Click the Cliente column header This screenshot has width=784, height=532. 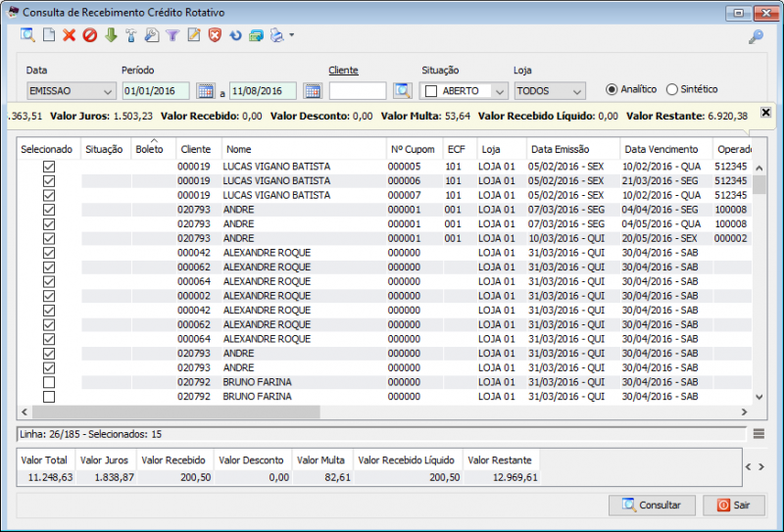(x=199, y=149)
